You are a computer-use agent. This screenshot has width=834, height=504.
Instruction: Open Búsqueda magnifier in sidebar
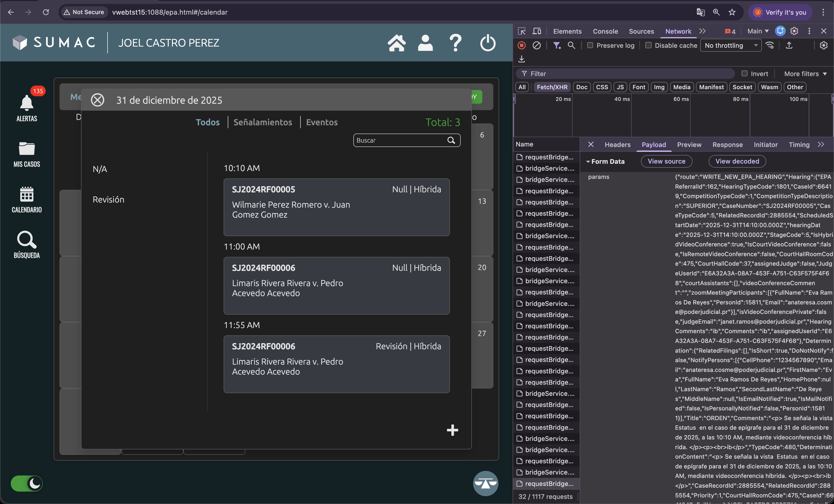click(x=27, y=240)
